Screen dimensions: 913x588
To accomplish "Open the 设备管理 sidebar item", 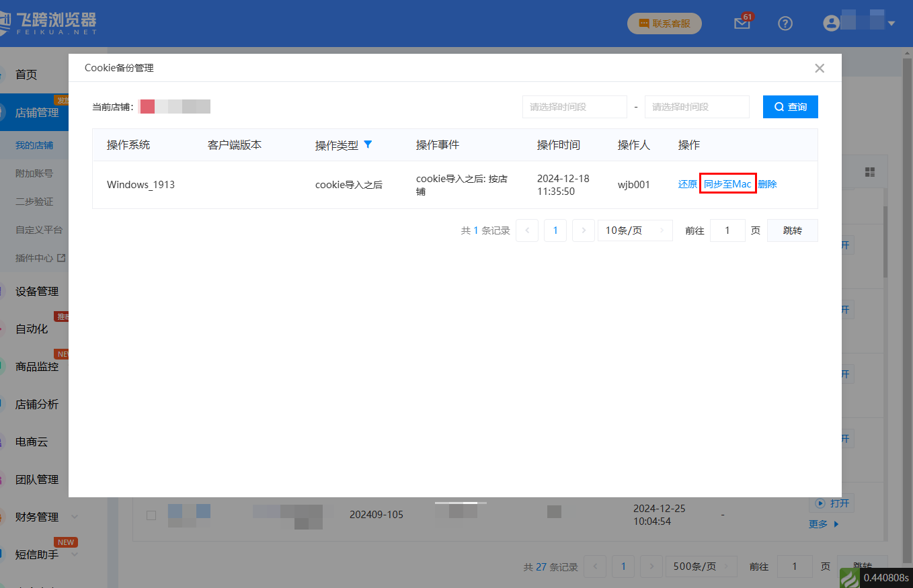I will click(x=37, y=292).
